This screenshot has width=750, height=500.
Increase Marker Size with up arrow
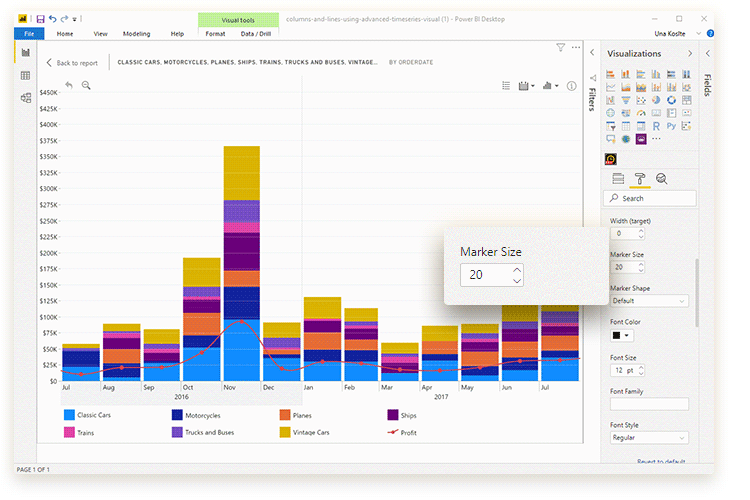pos(516,269)
